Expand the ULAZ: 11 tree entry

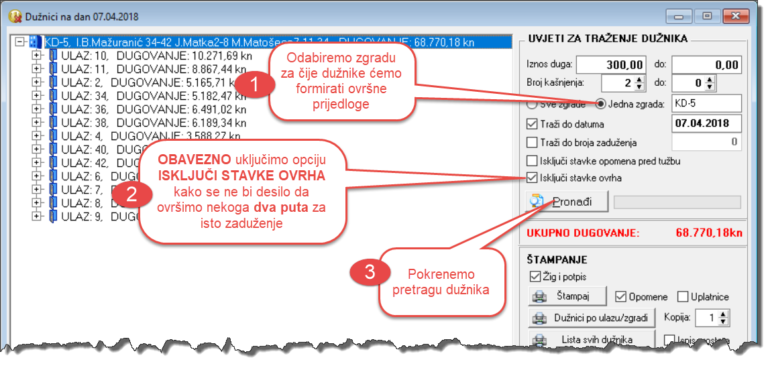pos(37,69)
